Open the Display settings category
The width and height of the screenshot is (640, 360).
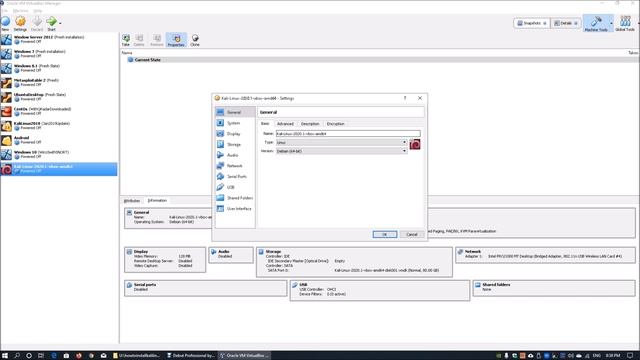[x=235, y=133]
